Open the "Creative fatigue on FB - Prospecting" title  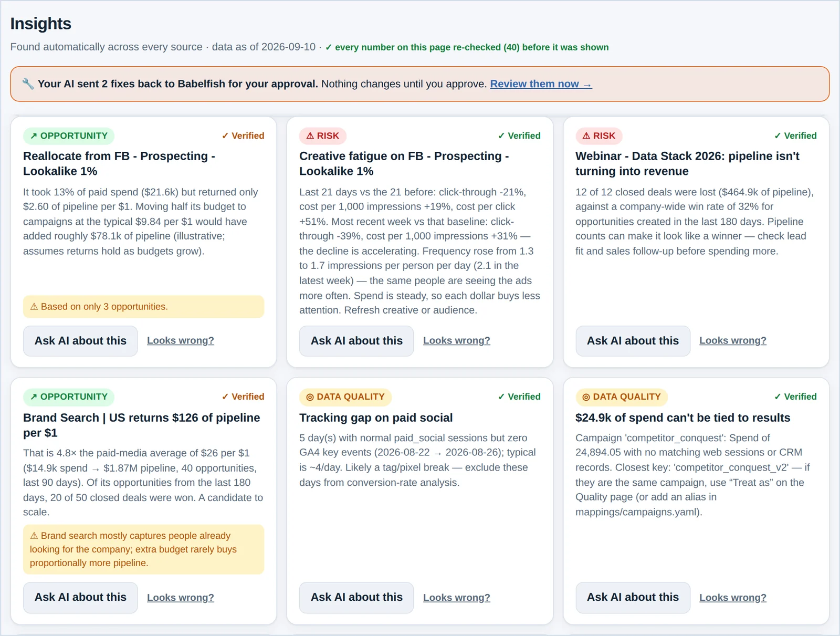pyautogui.click(x=404, y=163)
